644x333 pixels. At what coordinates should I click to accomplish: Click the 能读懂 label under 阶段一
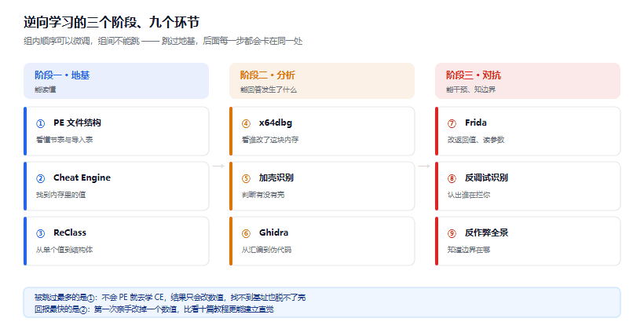pyautogui.click(x=46, y=90)
